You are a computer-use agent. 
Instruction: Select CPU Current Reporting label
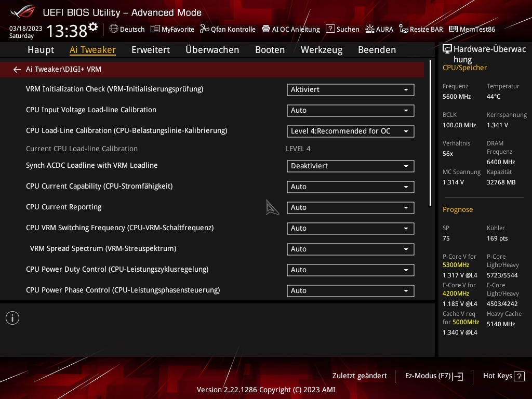coord(64,207)
